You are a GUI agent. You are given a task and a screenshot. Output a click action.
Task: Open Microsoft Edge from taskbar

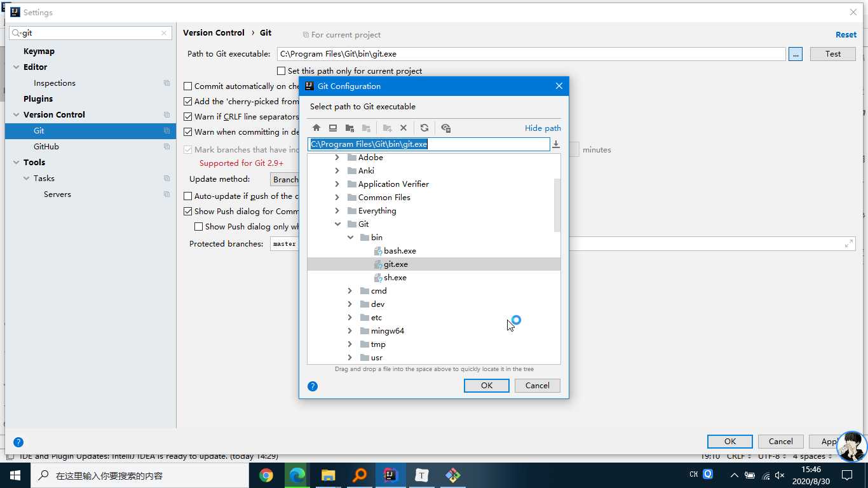point(297,475)
